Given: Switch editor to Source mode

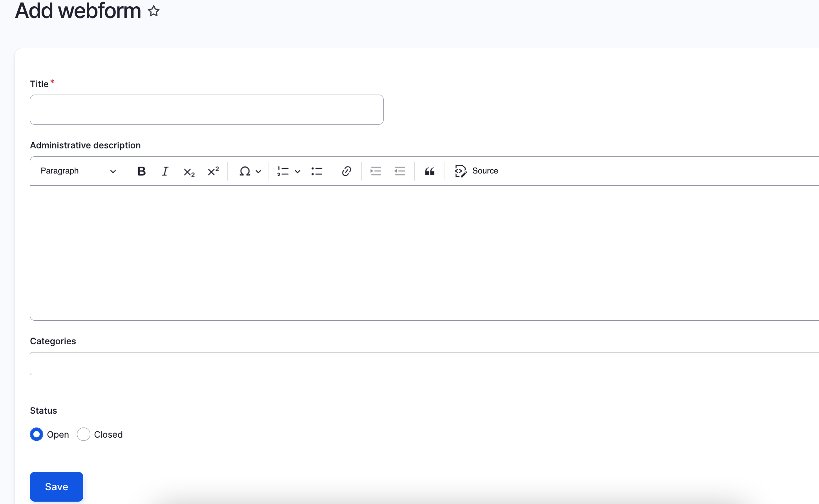Looking at the screenshot, I should pos(476,171).
